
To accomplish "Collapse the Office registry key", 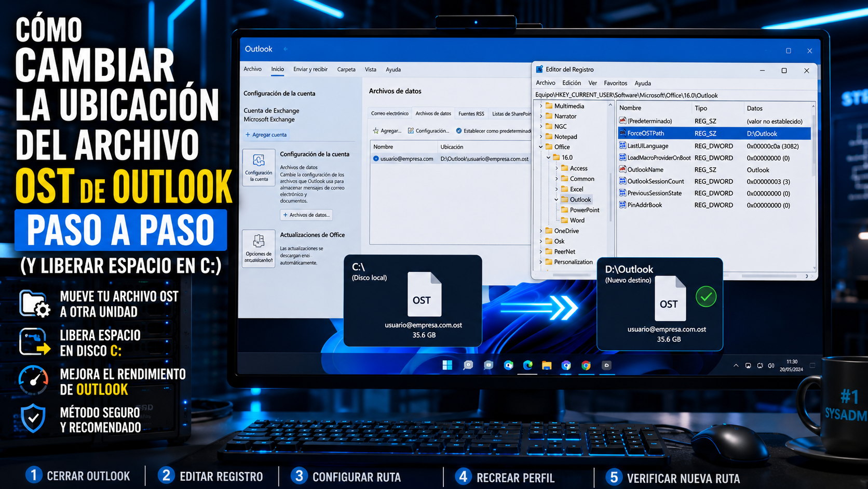I will point(541,147).
